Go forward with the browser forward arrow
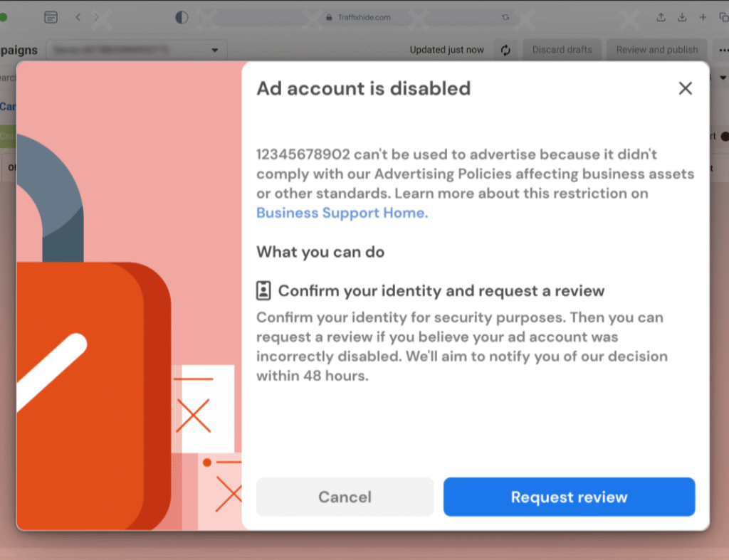This screenshot has width=729, height=560. tap(96, 17)
